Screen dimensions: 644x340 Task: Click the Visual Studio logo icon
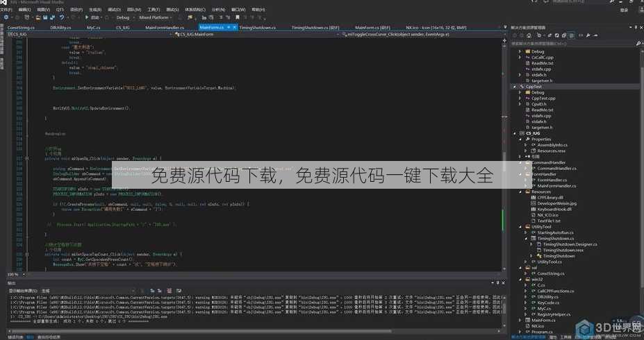3,3
